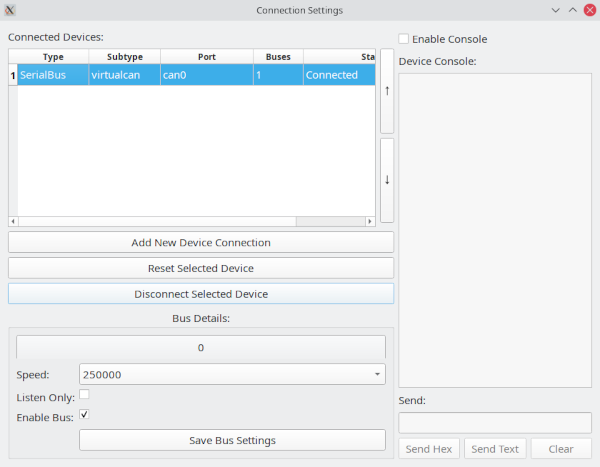Select bus 0 tab in Bus Details
This screenshot has width=600, height=467.
coord(201,347)
